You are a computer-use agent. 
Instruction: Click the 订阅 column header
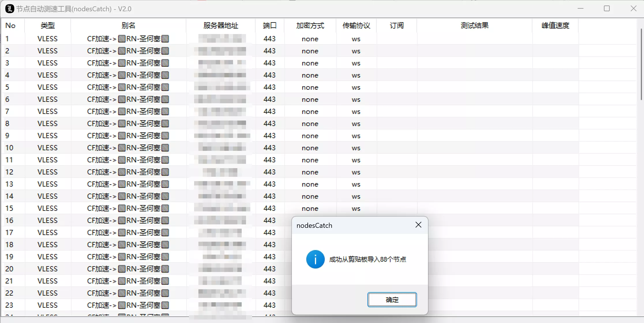click(396, 25)
